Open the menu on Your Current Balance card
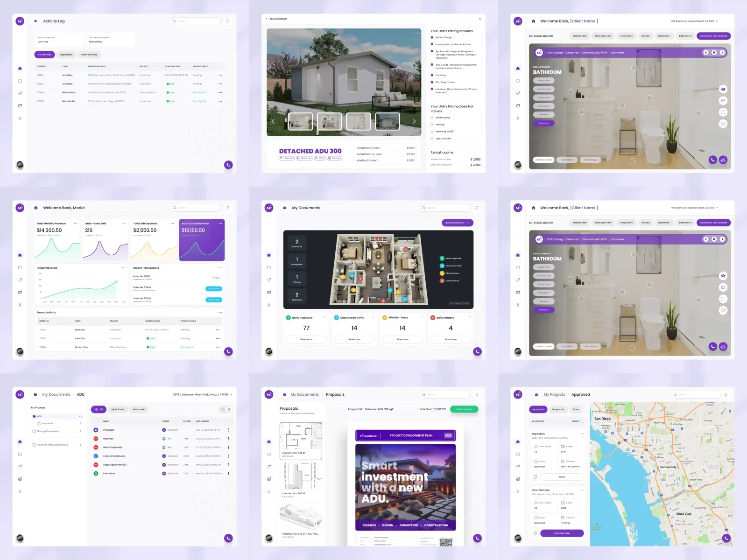Viewport: 747px width, 560px height. coord(220,224)
